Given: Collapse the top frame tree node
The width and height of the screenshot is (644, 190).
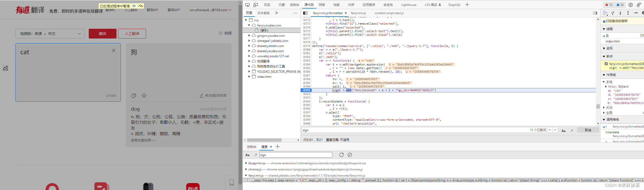Looking at the screenshot, I should [246, 20].
